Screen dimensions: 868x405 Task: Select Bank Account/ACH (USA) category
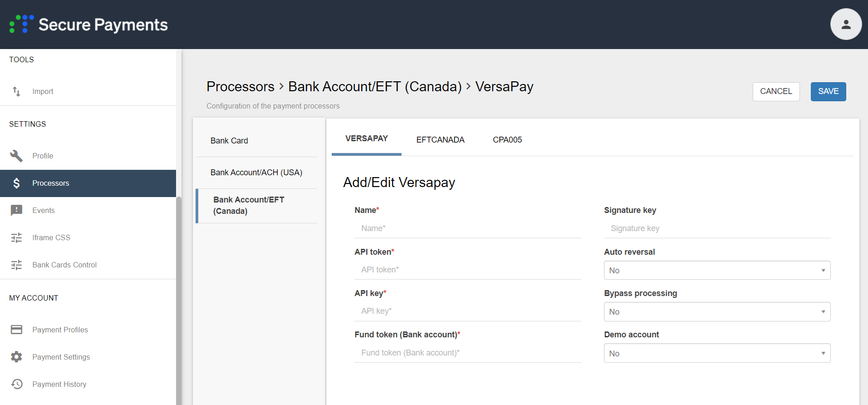click(x=256, y=173)
